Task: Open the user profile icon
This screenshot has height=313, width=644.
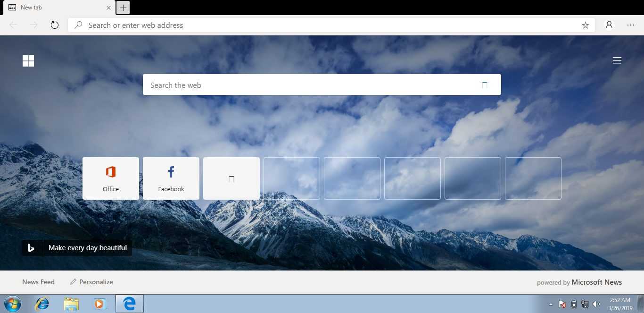Action: click(x=609, y=25)
